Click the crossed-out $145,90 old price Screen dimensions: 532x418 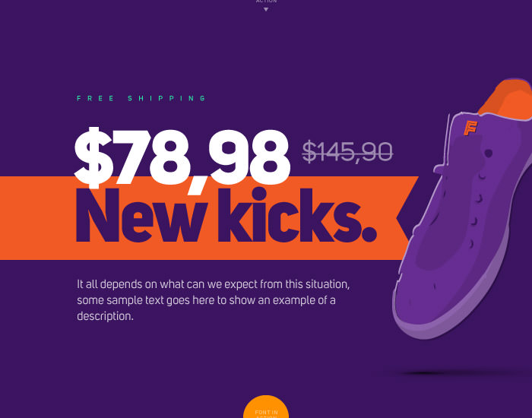347,152
